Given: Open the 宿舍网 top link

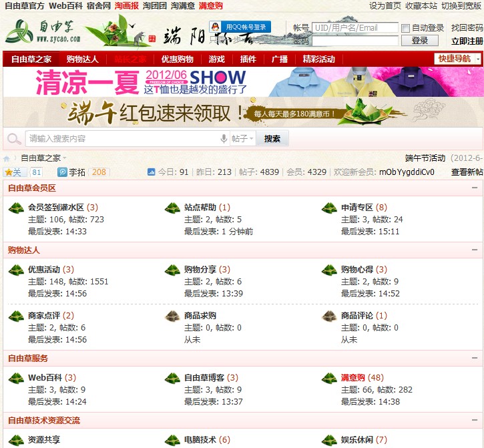Looking at the screenshot, I should click(99, 5).
